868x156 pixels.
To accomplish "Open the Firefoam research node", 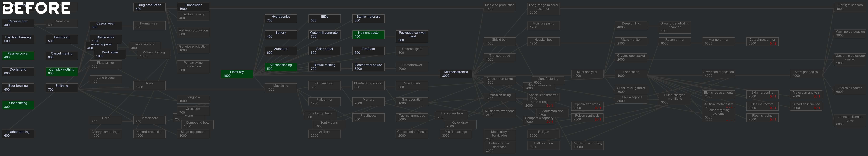I will click(368, 51).
